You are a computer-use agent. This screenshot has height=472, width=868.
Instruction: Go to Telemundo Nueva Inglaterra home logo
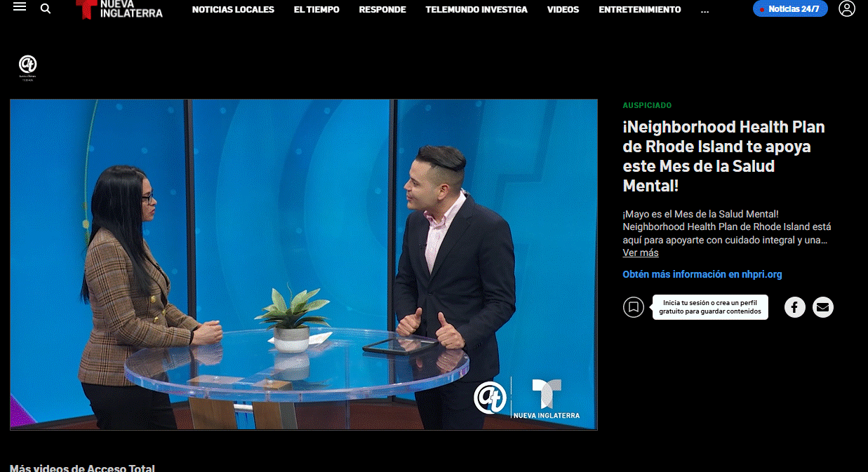(119, 8)
